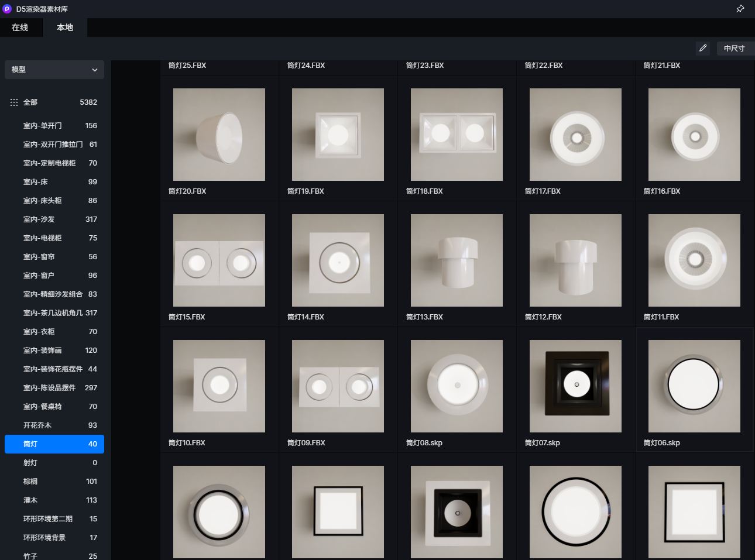
Task: Expand the 模型 category dropdown
Action: 54,70
